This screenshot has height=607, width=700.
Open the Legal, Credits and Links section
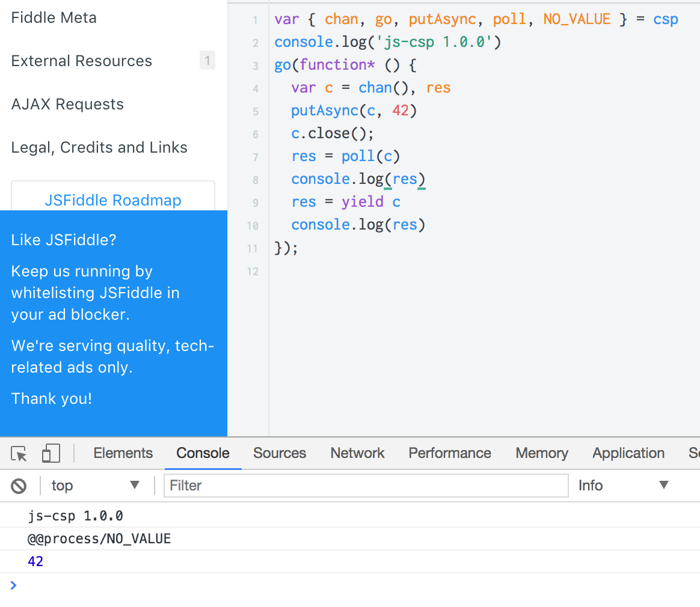(99, 147)
